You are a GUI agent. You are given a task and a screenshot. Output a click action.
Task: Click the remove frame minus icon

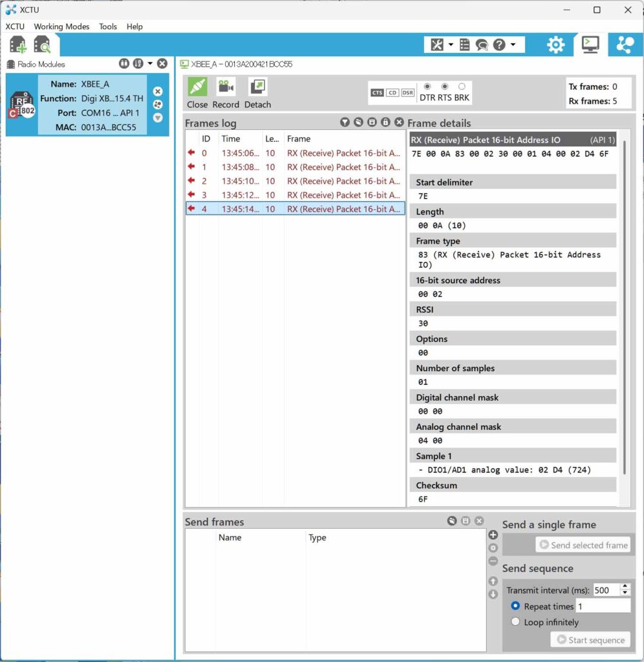pyautogui.click(x=493, y=561)
